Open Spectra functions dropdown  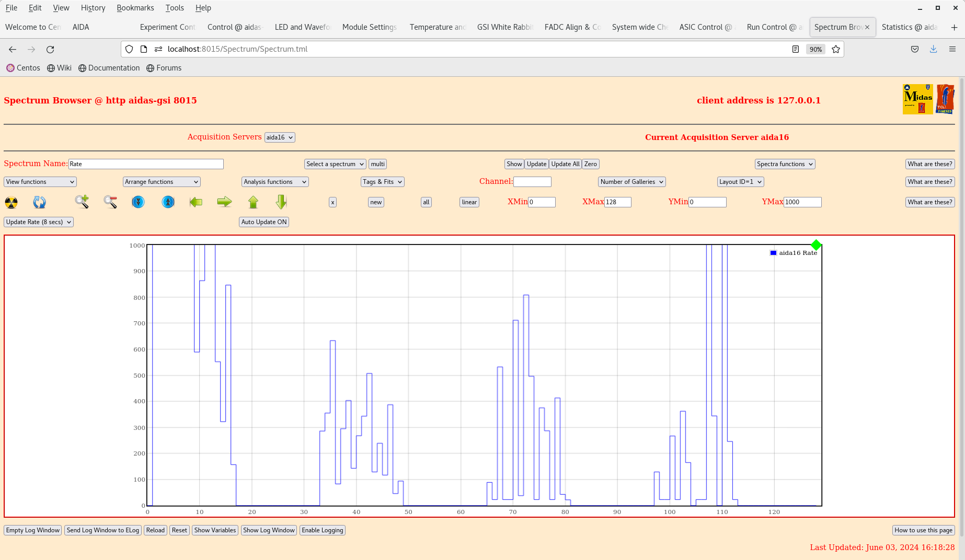785,164
